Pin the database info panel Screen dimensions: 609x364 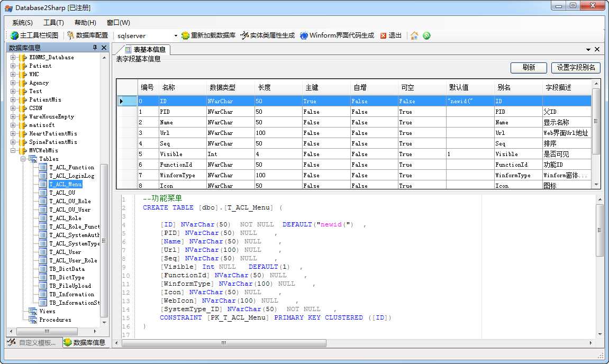(95, 48)
